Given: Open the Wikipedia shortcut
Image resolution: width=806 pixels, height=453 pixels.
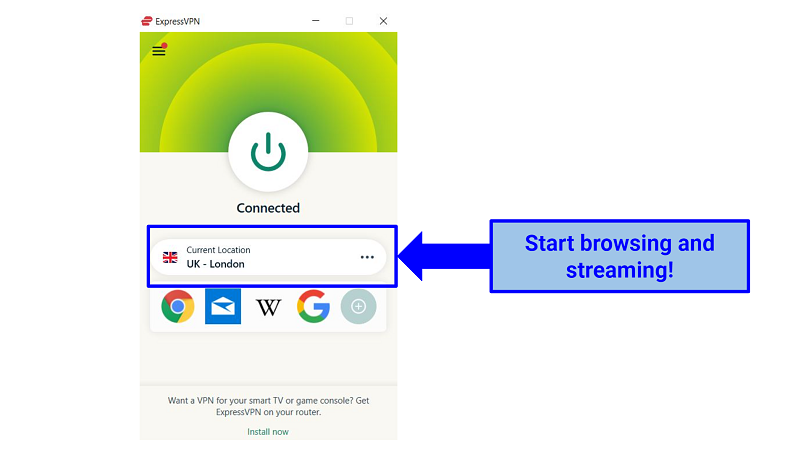Looking at the screenshot, I should [x=268, y=308].
